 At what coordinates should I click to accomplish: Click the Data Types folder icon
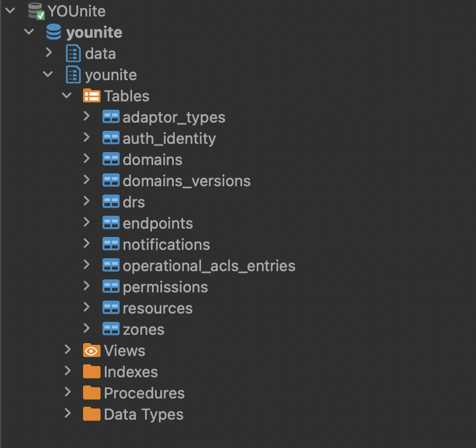tap(91, 414)
